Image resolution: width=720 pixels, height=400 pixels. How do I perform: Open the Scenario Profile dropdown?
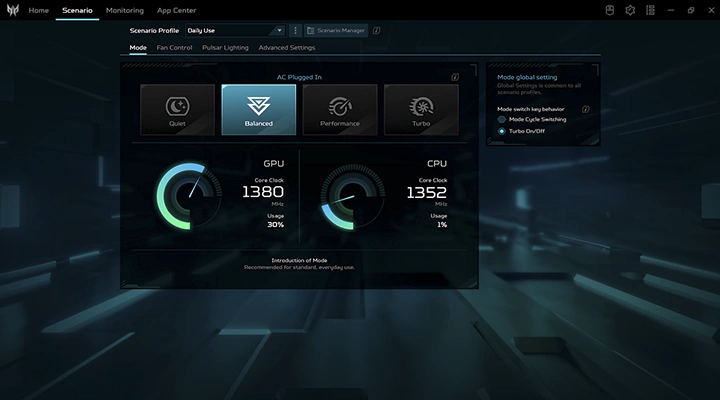[x=235, y=30]
